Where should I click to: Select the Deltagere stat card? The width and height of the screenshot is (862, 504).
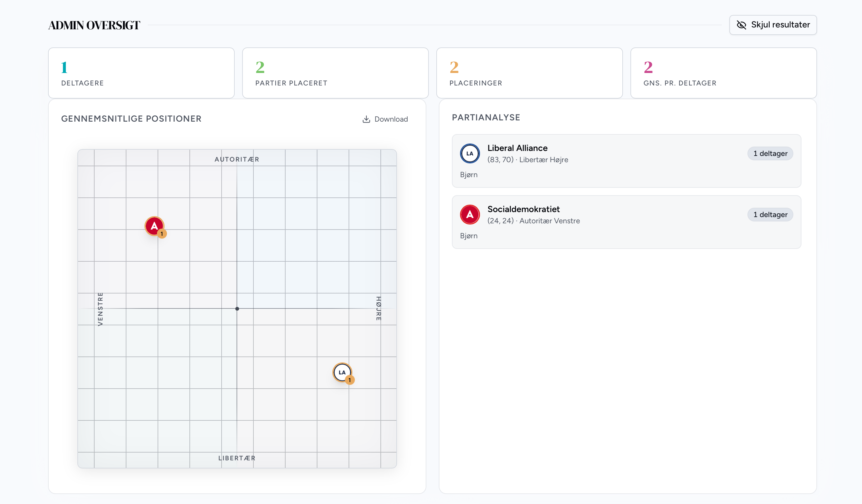click(x=141, y=73)
